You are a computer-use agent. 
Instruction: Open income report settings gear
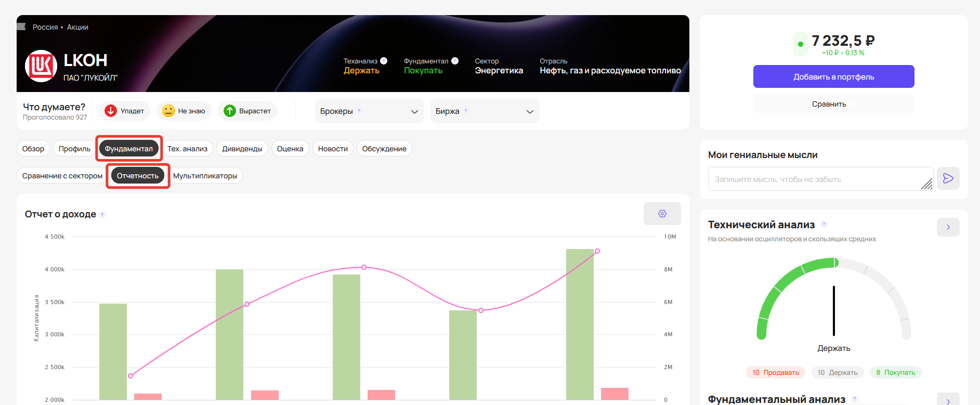click(662, 214)
